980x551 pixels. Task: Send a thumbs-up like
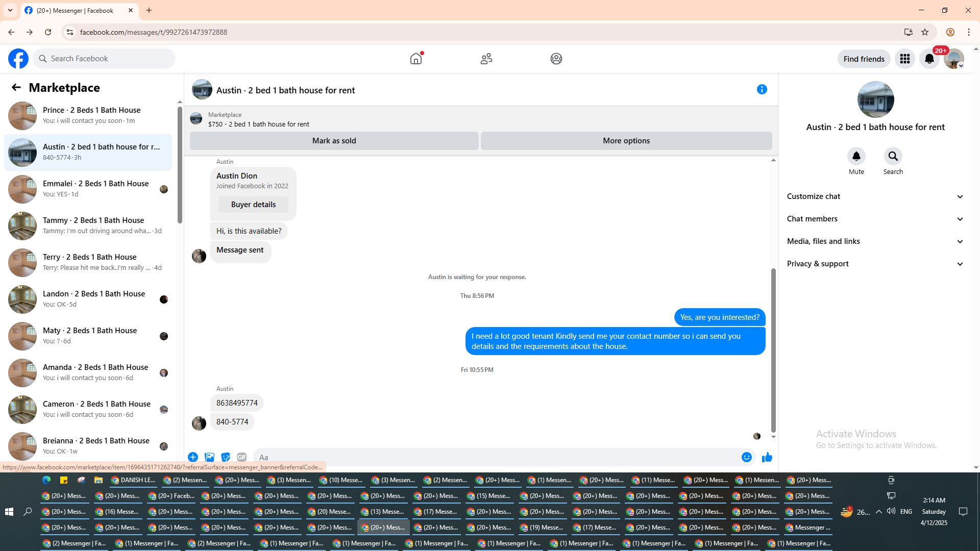tap(767, 457)
